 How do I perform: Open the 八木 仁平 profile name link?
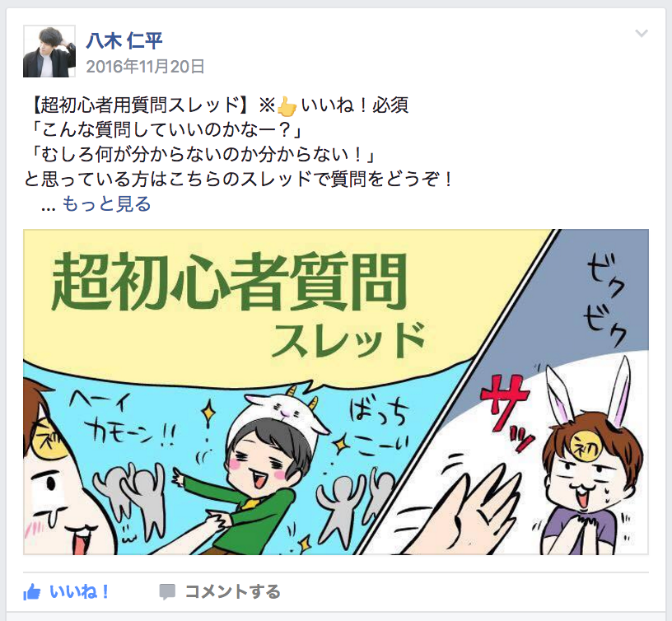pos(124,41)
